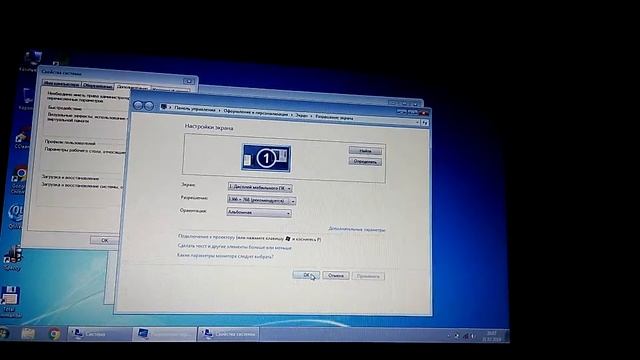Close the Свойства системы dialog

click(188, 81)
